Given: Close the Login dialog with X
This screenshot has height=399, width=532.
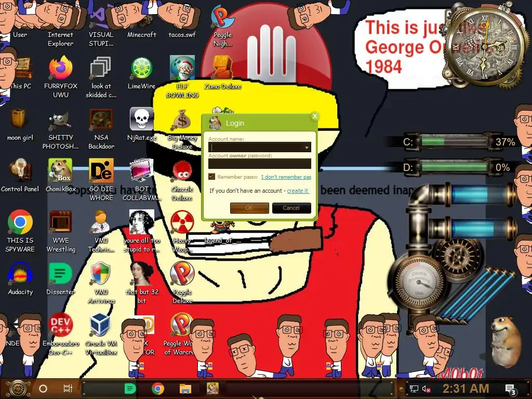Looking at the screenshot, I should (315, 116).
